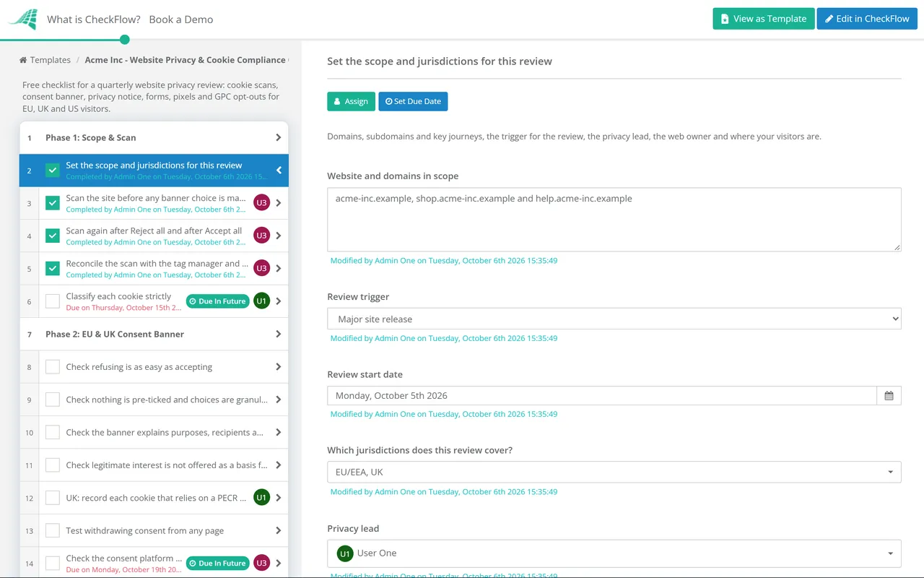Screen dimensions: 924x578
Task: Click U3 avatar on 'Scan the site before' row
Action: tap(261, 203)
